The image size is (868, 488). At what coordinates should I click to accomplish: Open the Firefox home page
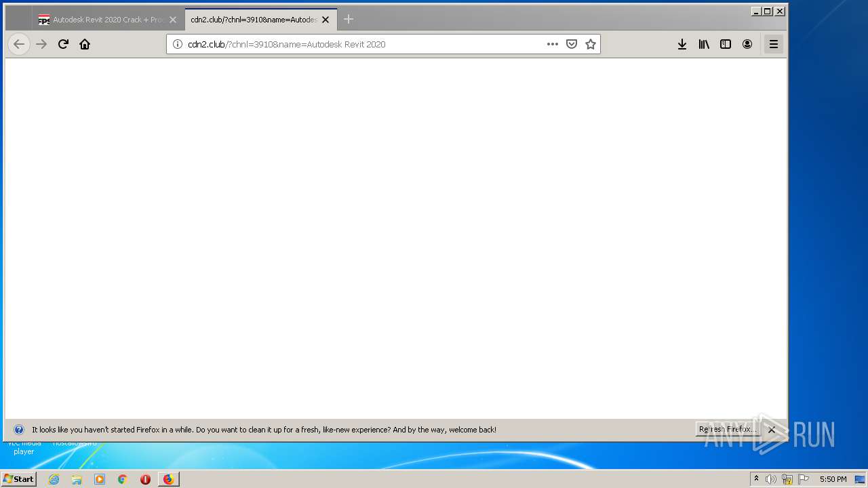point(85,44)
